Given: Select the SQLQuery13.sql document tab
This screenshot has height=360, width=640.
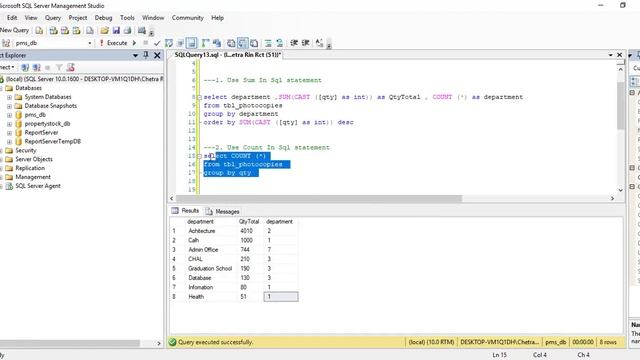Looking at the screenshot, I should (227, 55).
